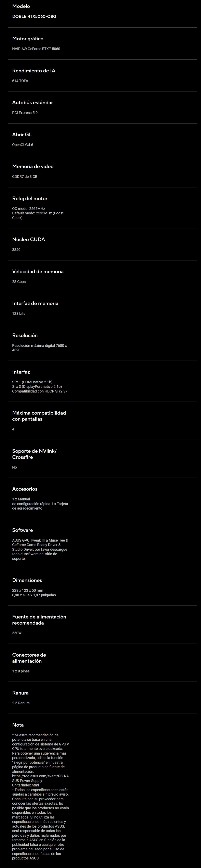Click the OC modo 2565MHz line
The height and width of the screenshot is (868, 201).
click(29, 209)
